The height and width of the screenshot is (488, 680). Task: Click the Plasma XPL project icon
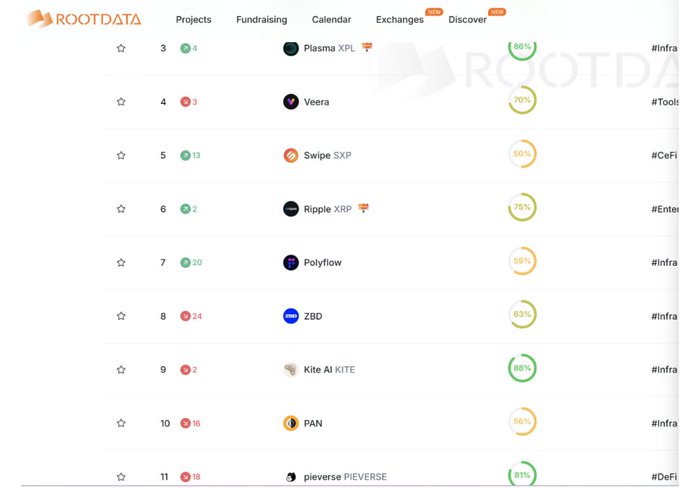(291, 48)
